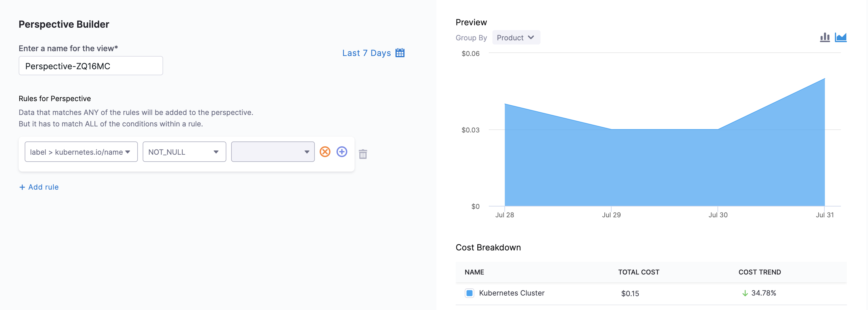Sort by TOTAL COST column header
Screen dimensions: 868x310
coord(639,272)
